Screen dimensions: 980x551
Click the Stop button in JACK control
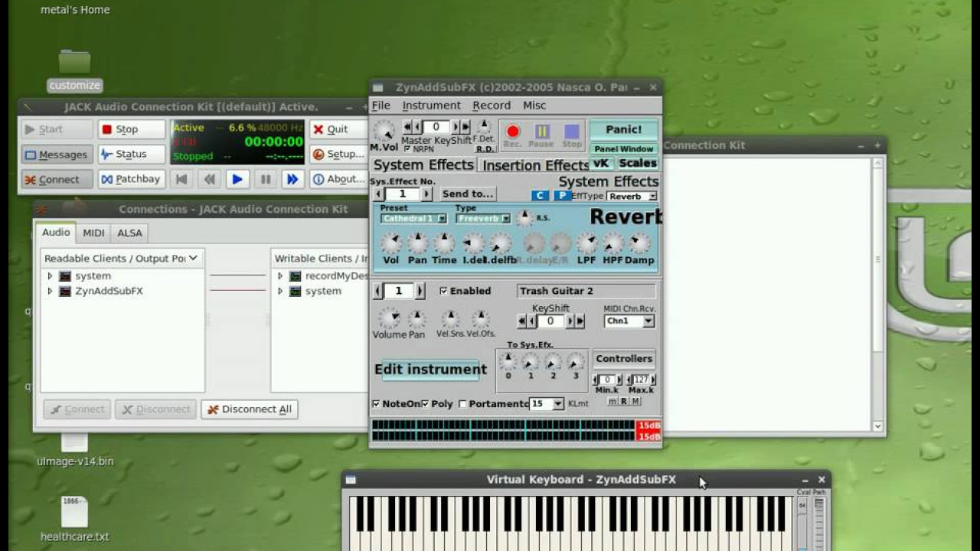pos(131,129)
